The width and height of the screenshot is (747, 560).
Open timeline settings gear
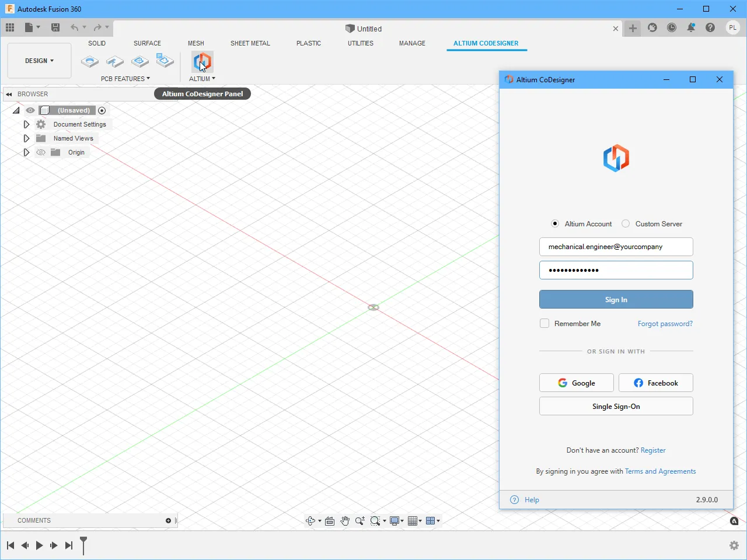(734, 545)
